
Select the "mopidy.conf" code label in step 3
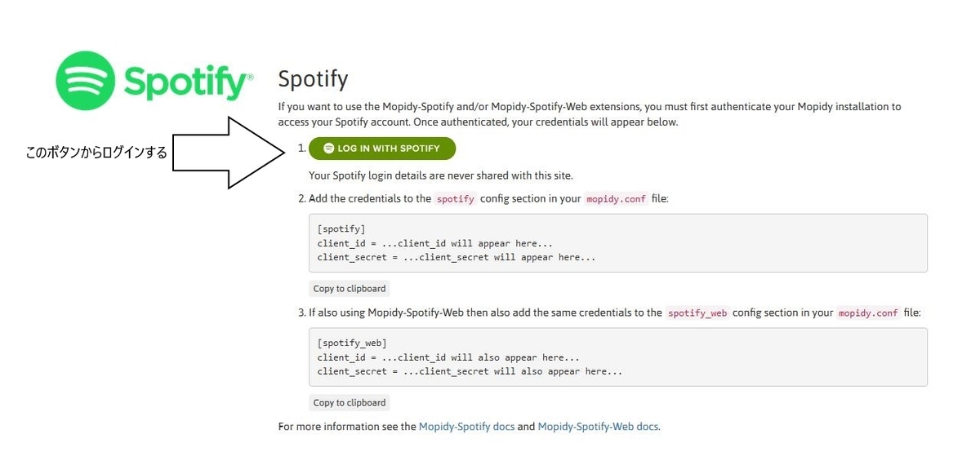point(868,313)
